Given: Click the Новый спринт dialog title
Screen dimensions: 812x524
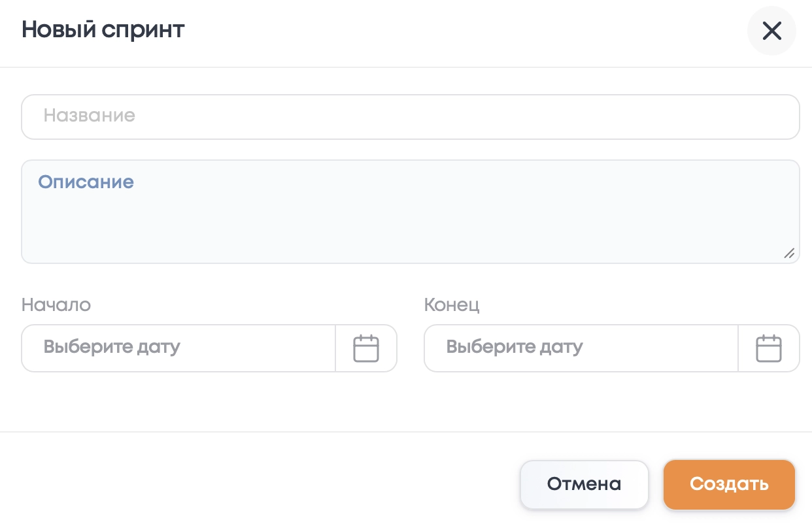Looking at the screenshot, I should click(x=103, y=30).
